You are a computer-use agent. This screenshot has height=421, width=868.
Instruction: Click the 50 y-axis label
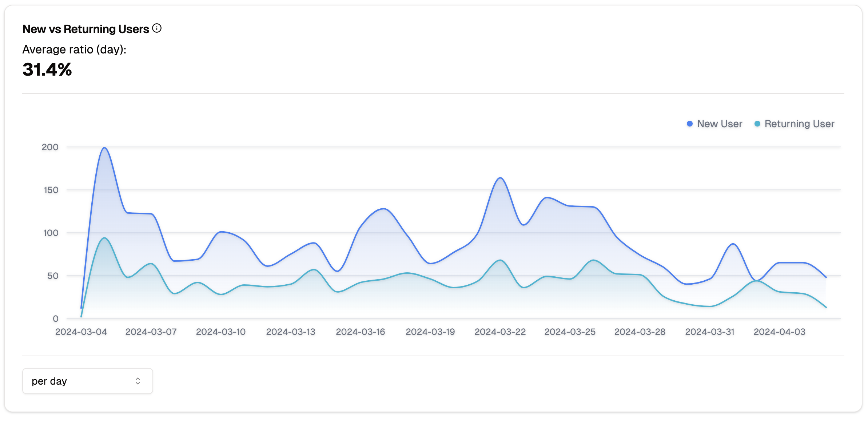[53, 276]
